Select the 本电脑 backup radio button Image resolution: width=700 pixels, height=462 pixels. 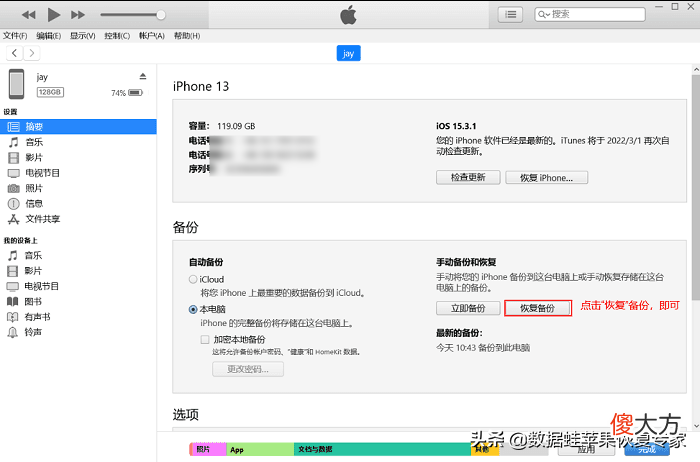coord(193,309)
